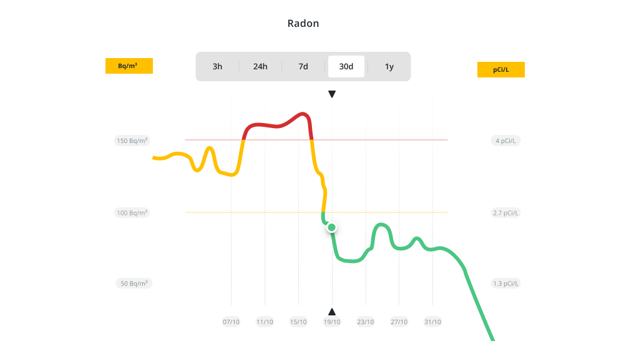Click the 2.7 pCi/L axis label
Image resolution: width=644 pixels, height=356 pixels.
[x=506, y=213]
